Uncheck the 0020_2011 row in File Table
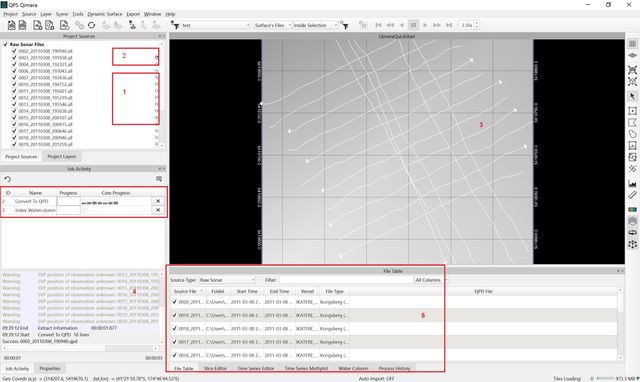Image resolution: width=640 pixels, height=382 pixels. [175, 302]
